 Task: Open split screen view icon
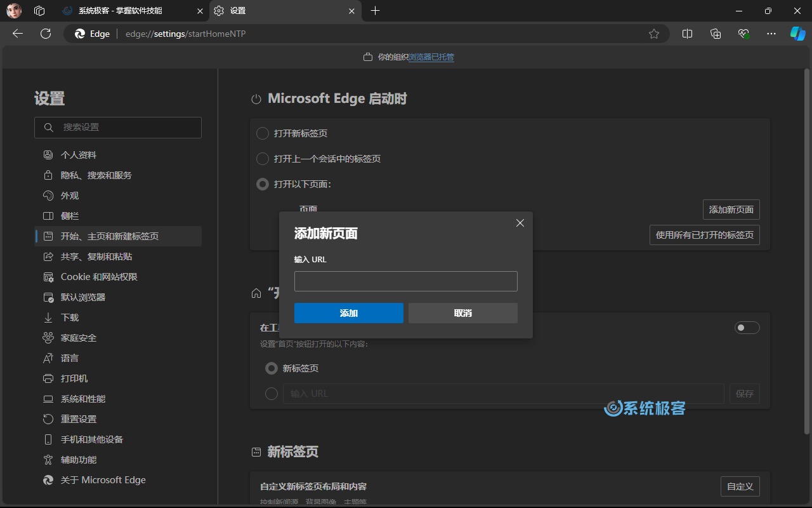tap(687, 34)
